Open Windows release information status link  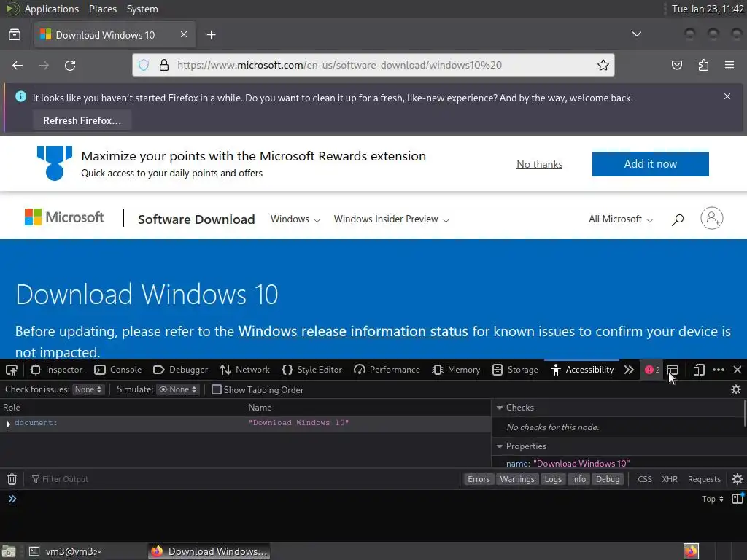[353, 332]
